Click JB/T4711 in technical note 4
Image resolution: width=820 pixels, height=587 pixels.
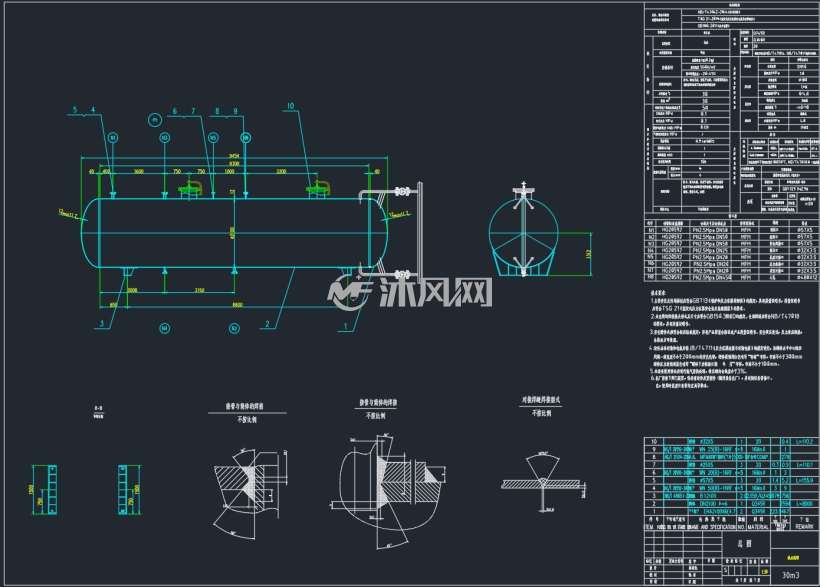[703, 347]
